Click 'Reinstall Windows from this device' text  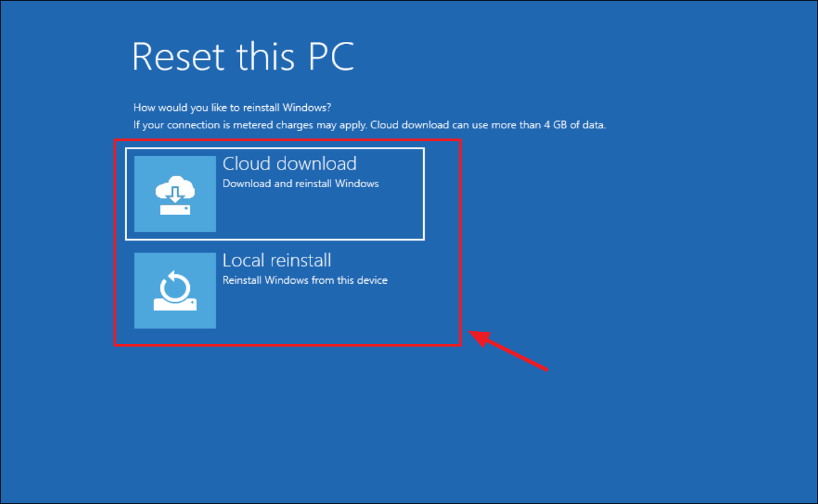coord(305,280)
